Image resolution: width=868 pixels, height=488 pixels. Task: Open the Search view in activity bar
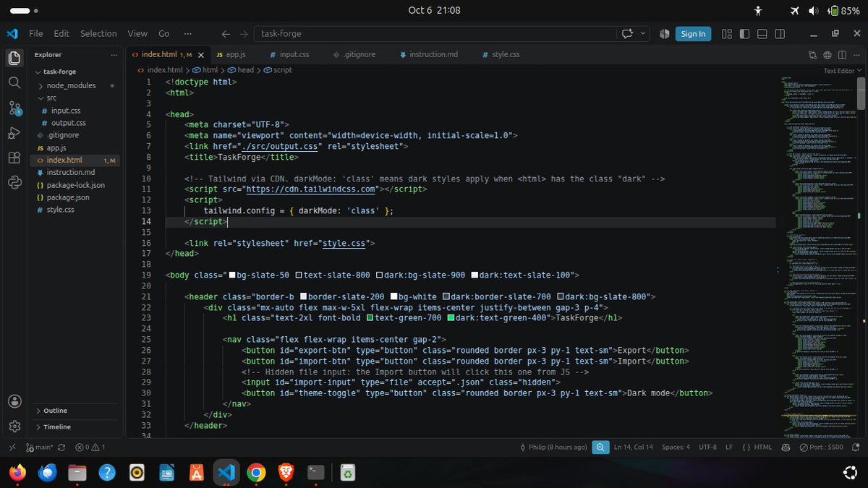(14, 83)
